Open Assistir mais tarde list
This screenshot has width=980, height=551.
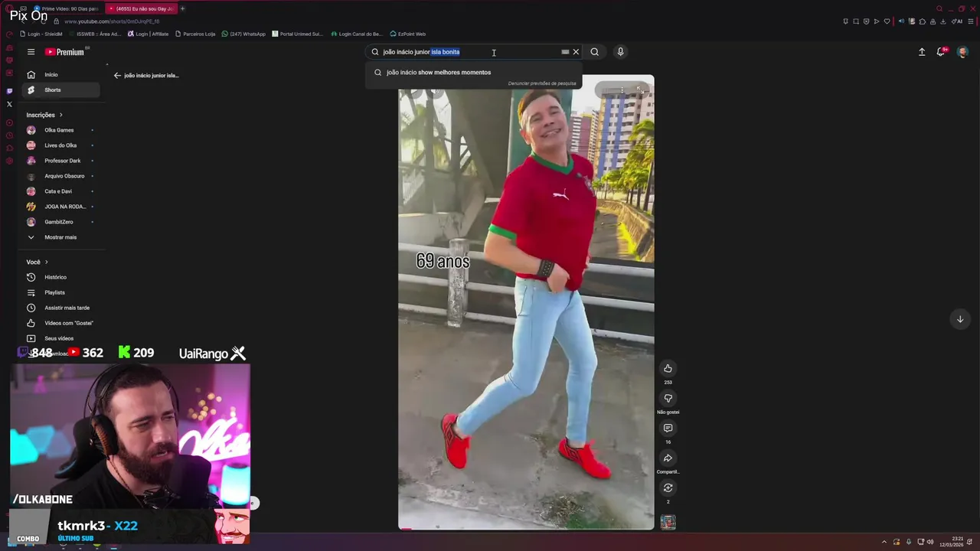60,308
